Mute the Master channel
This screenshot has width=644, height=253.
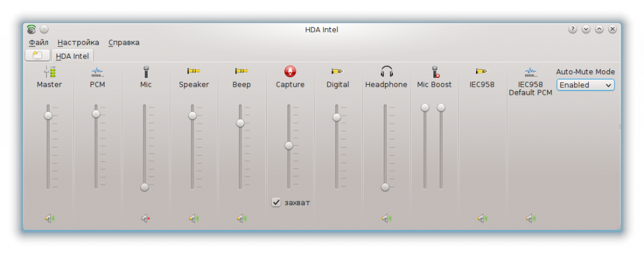click(x=50, y=218)
